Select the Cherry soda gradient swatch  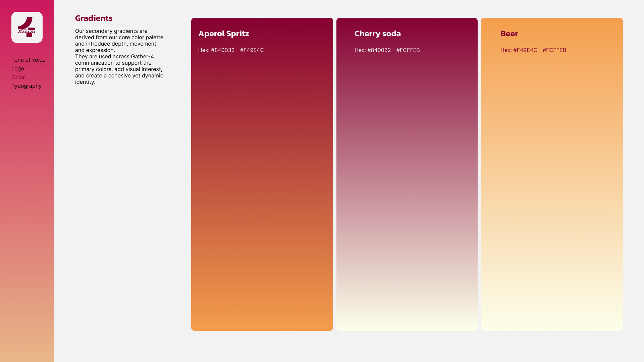point(407,174)
